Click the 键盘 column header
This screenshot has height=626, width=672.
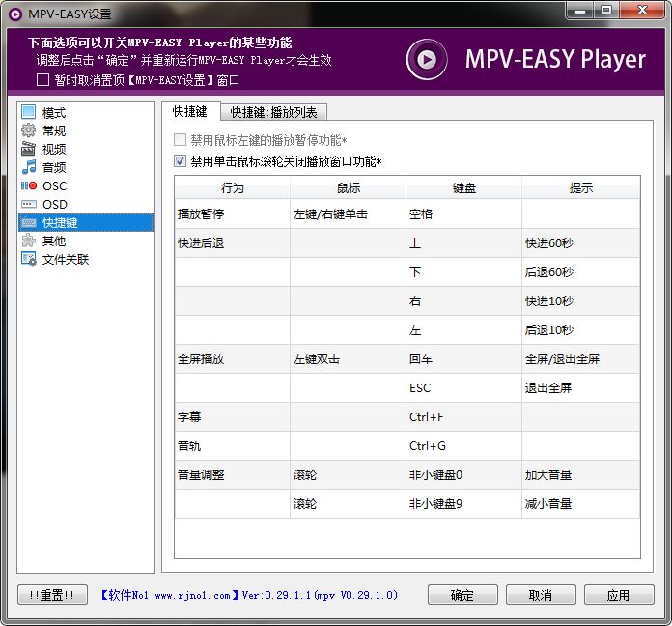(x=464, y=187)
